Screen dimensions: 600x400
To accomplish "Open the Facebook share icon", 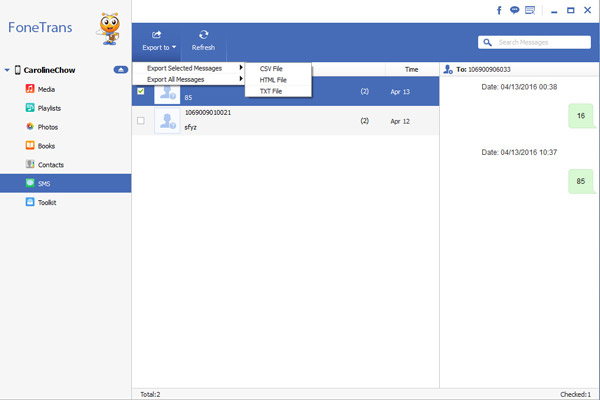I will [x=499, y=10].
